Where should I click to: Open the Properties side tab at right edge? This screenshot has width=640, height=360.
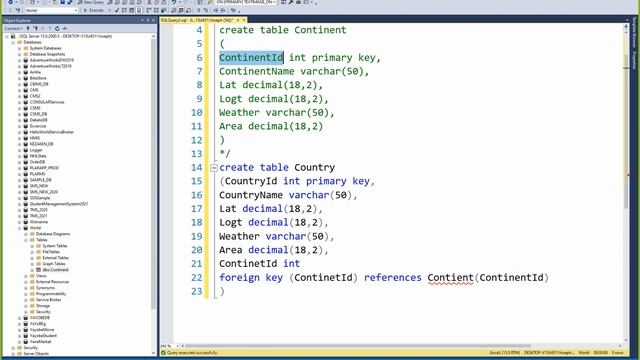[634, 61]
